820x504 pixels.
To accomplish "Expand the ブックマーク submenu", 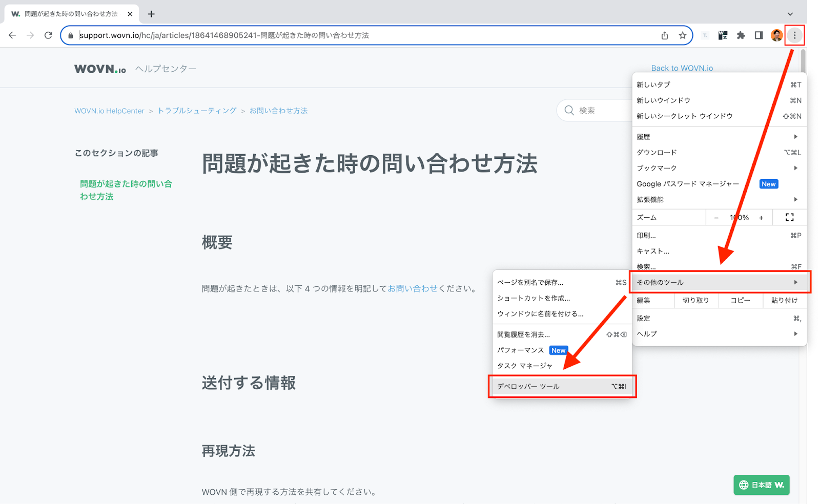I will tap(717, 168).
